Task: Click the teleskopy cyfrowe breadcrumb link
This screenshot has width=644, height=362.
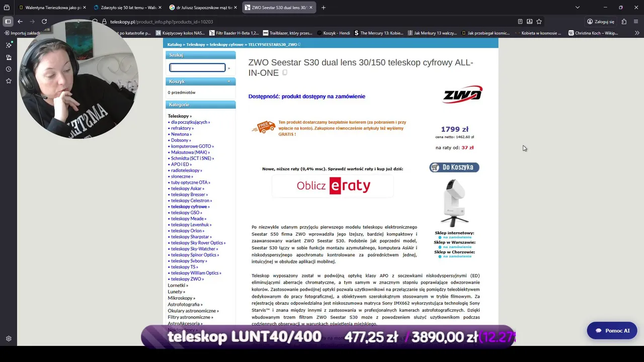Action: coord(226,45)
